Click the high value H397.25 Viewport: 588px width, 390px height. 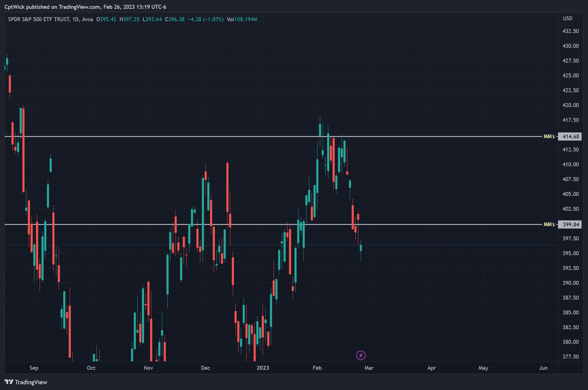pos(129,19)
